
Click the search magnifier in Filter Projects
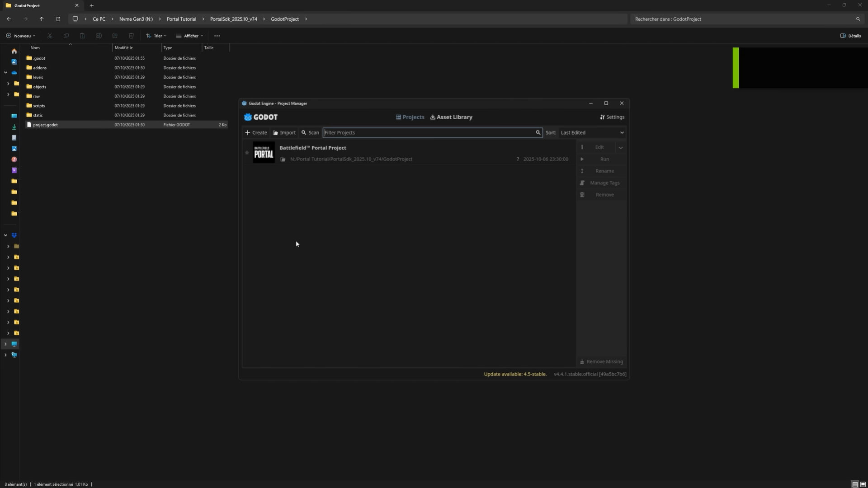(538, 133)
